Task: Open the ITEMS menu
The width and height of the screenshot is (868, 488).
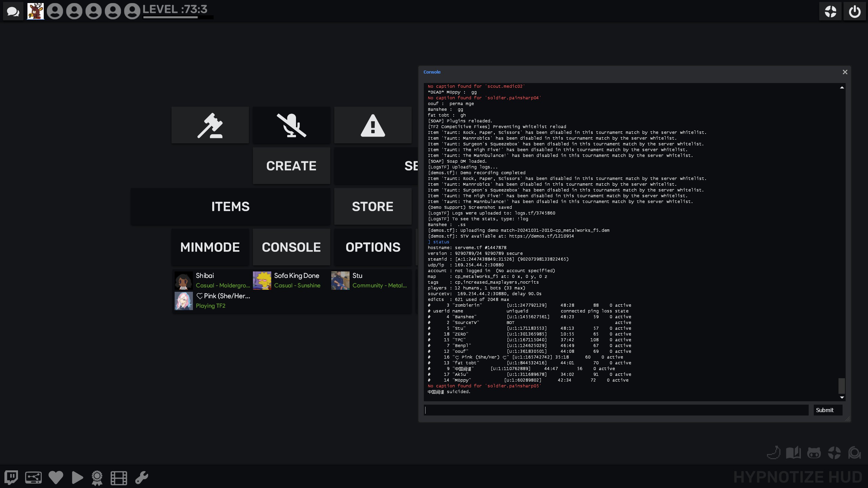Action: tap(230, 206)
